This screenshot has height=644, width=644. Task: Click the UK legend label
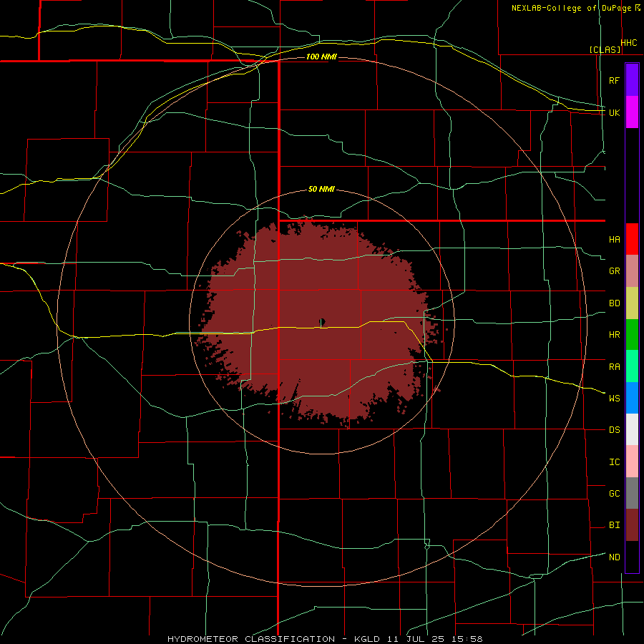(x=614, y=112)
